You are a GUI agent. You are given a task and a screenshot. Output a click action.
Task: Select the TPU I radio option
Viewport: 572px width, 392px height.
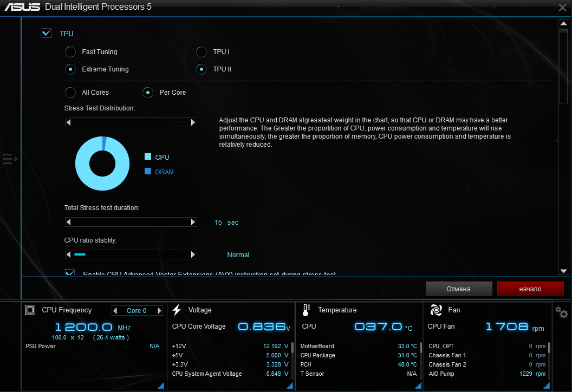click(201, 52)
